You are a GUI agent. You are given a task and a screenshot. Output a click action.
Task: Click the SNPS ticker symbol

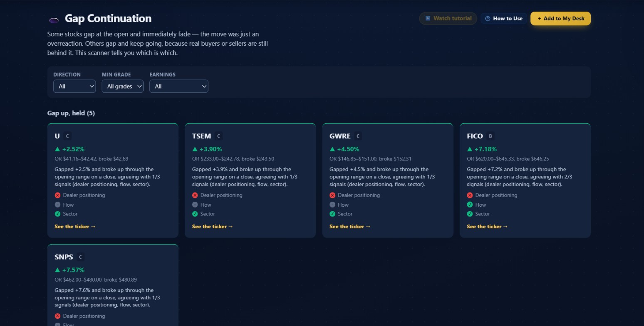click(x=64, y=257)
